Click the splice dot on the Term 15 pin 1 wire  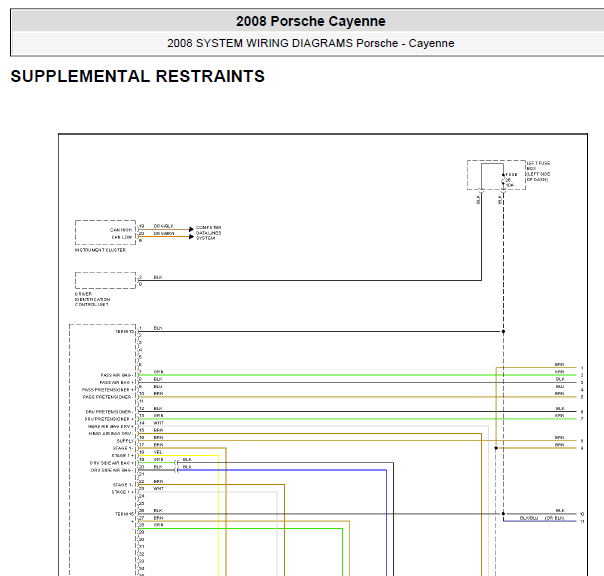503,331
